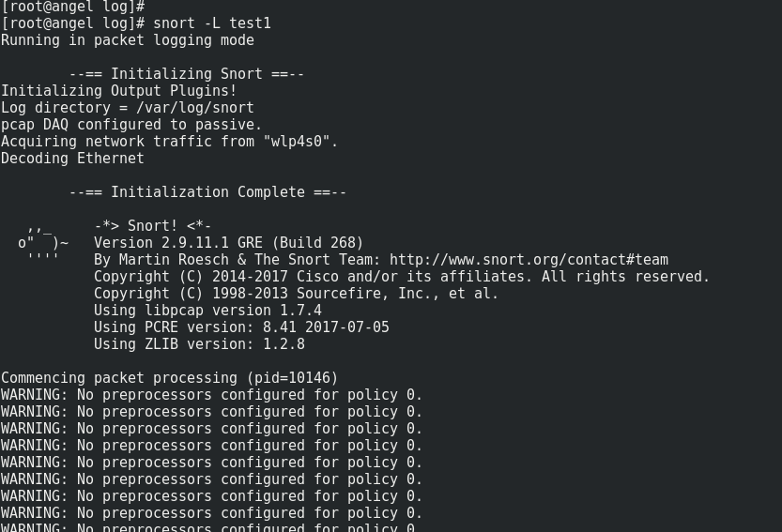The height and width of the screenshot is (532, 782).
Task: Click the Cisco 2014-2017 copyright line
Action: click(x=402, y=277)
